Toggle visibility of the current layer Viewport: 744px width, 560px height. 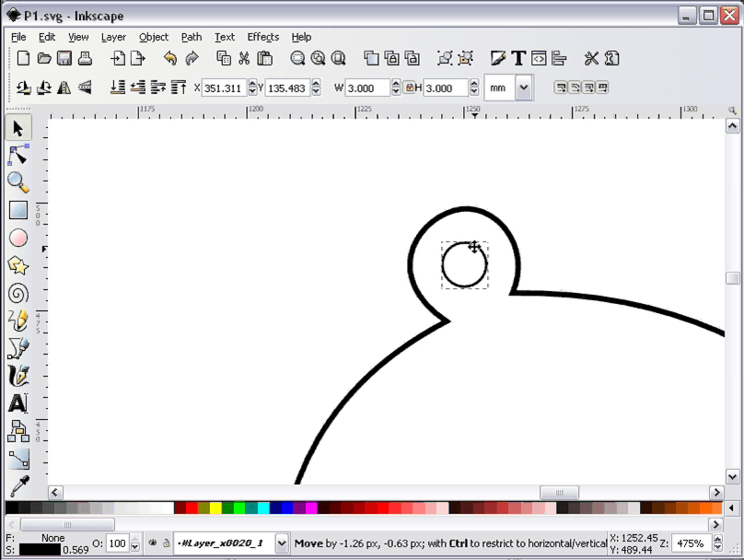(x=153, y=543)
